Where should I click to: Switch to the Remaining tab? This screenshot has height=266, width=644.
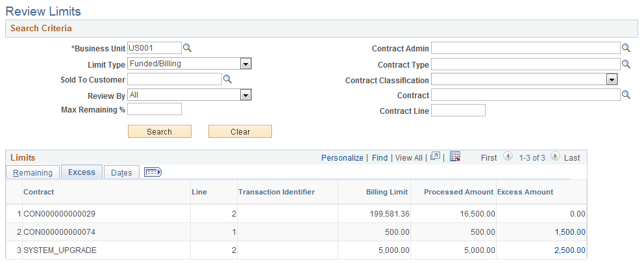33,172
